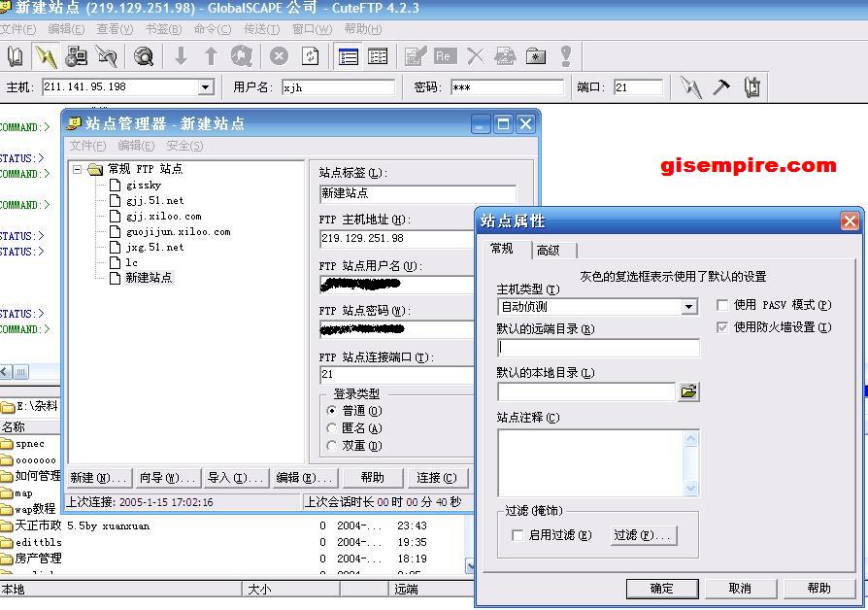
Task: Click the hammer settings icon in quick bar
Action: 720,87
